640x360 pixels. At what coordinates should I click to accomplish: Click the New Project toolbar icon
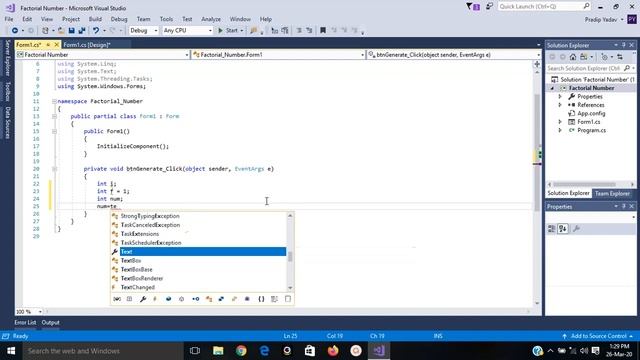[x=45, y=31]
